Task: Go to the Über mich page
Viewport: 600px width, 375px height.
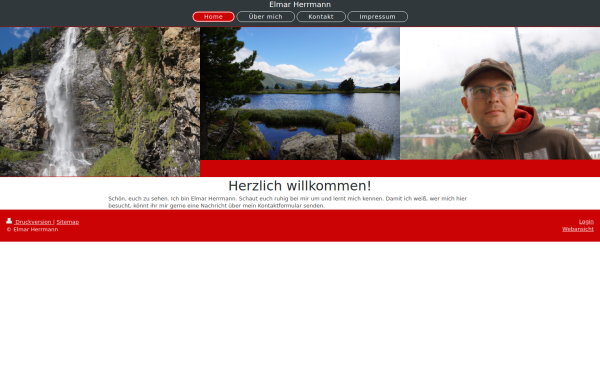Action: [266, 17]
